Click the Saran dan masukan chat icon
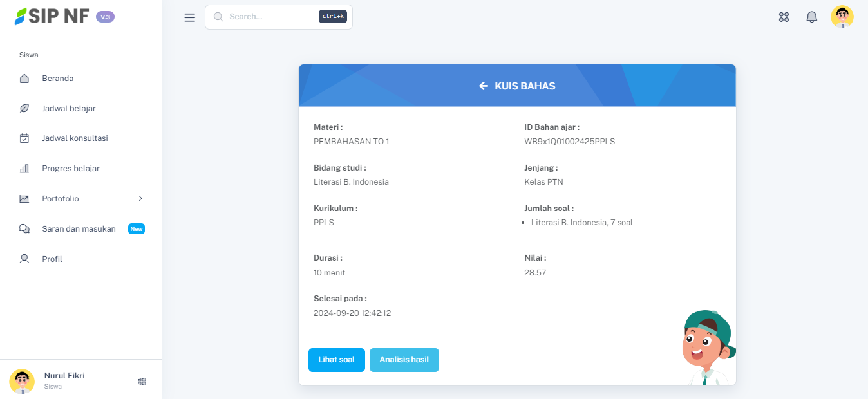The image size is (868, 399). [24, 229]
